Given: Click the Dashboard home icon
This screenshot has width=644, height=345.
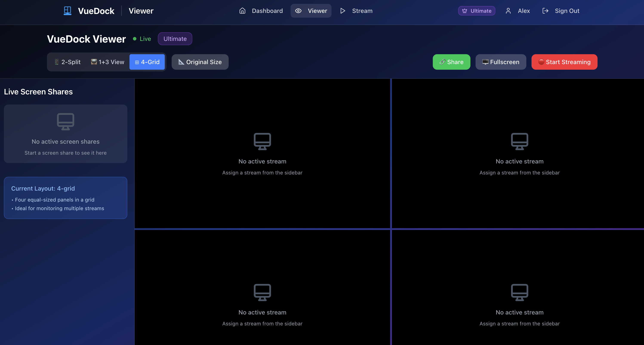Looking at the screenshot, I should tap(242, 11).
